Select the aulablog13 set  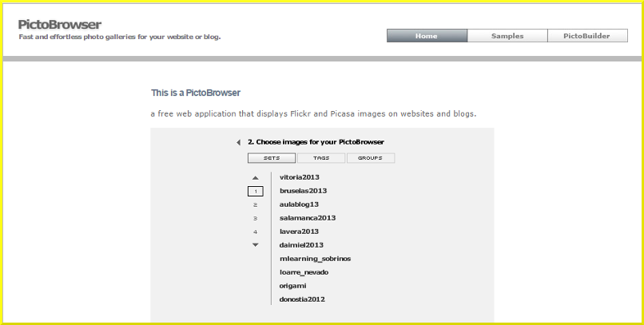[299, 204]
